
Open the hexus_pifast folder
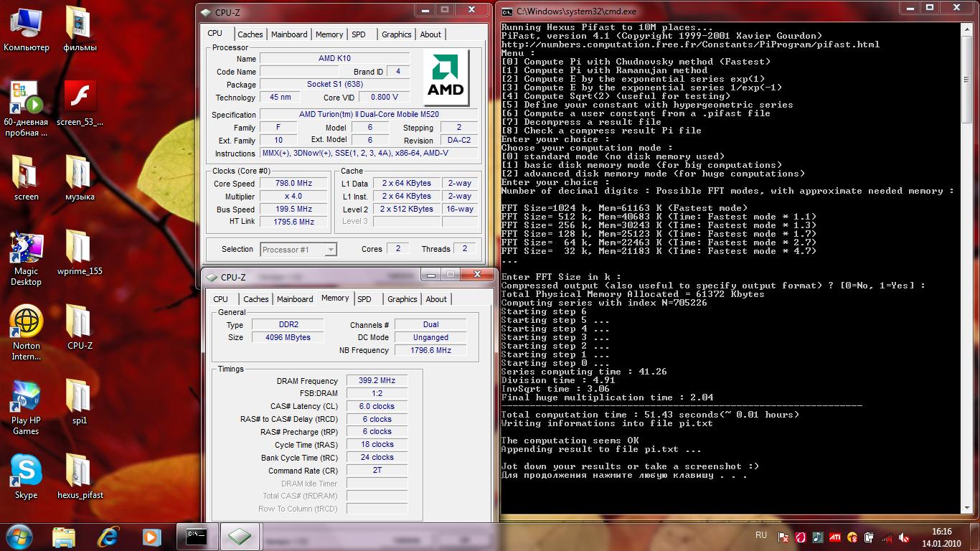coord(80,477)
